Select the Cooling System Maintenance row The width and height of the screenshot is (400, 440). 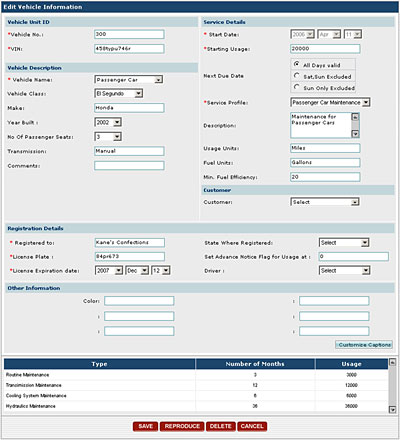click(196, 396)
